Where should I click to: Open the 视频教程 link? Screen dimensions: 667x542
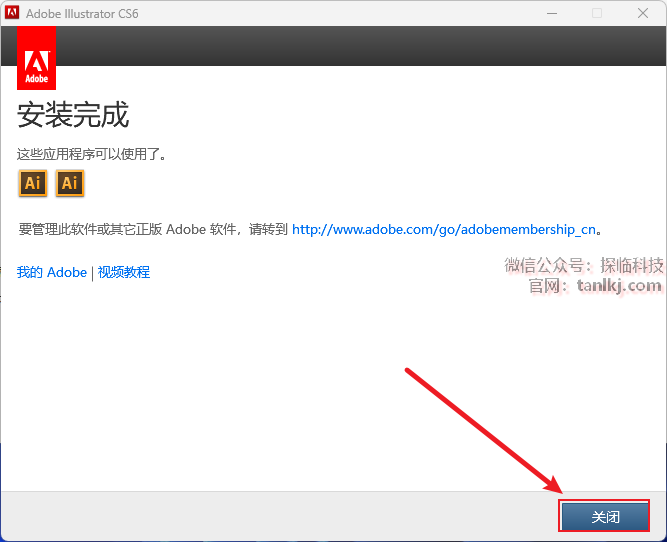(x=124, y=272)
